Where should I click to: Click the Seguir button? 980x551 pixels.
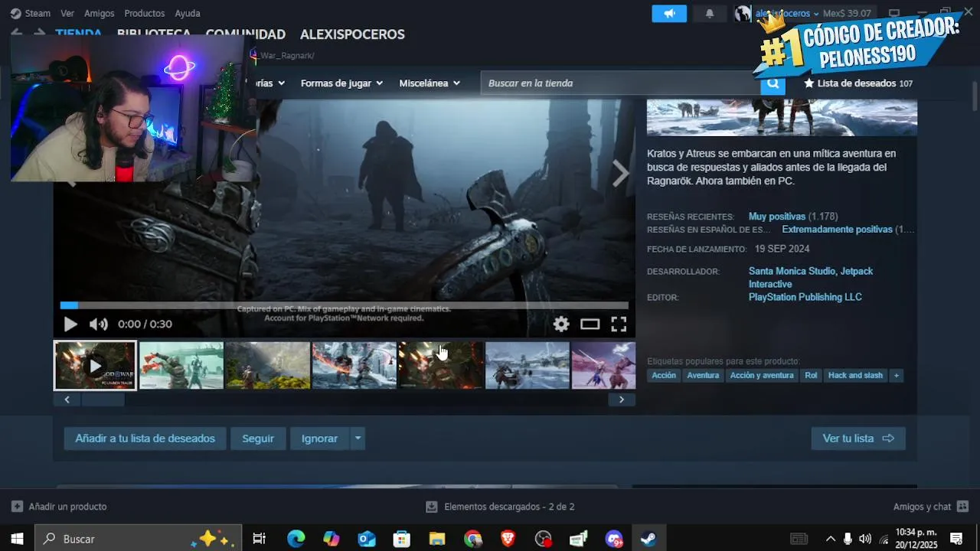(x=258, y=439)
